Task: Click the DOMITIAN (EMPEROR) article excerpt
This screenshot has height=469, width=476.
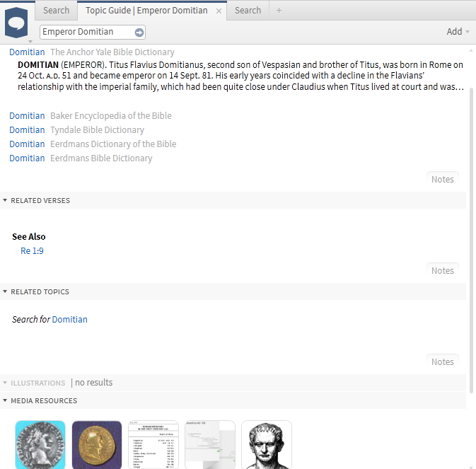Action: tap(240, 76)
